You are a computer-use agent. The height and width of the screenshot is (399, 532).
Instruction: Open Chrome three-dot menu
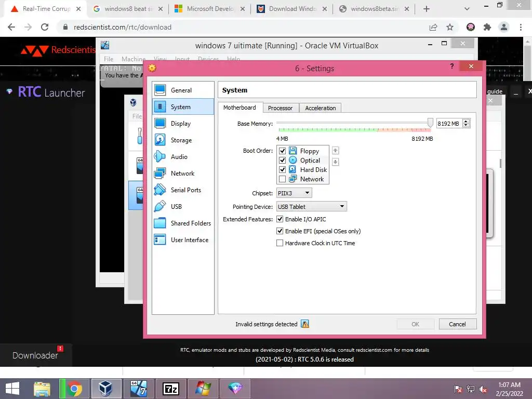521,27
